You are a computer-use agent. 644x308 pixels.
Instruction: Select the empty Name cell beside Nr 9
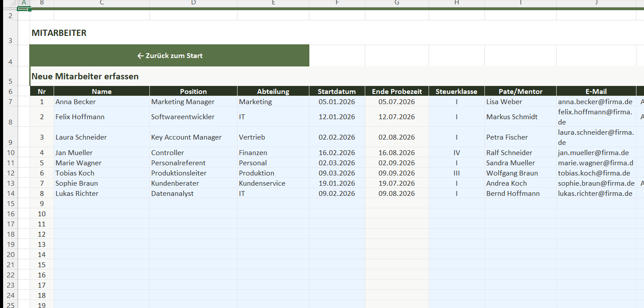(101, 204)
